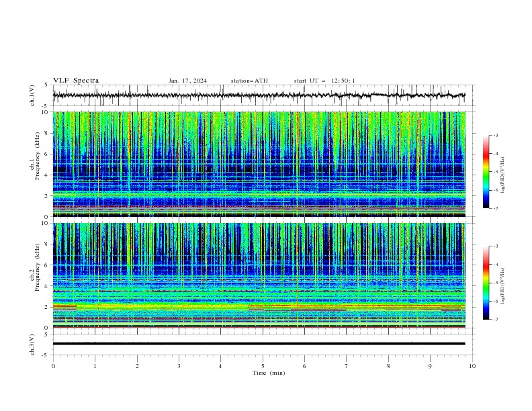The height and width of the screenshot is (411, 532).
Task: Click the ch.2 spectrogram color scale bar
Action: tap(486, 283)
